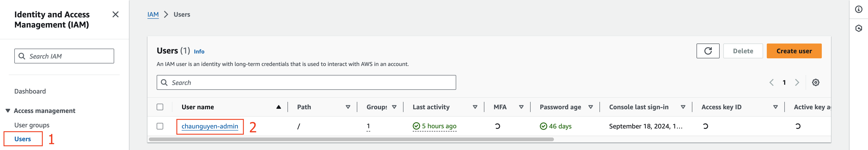Open the Dashboard page

[x=30, y=91]
